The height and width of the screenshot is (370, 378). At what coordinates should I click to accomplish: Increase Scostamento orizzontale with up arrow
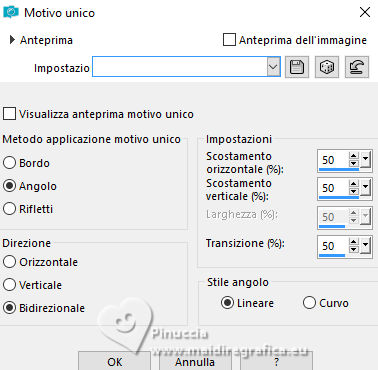pos(354,156)
